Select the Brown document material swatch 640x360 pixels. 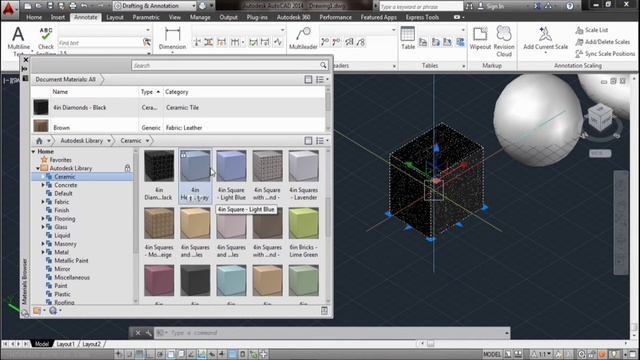click(x=41, y=127)
